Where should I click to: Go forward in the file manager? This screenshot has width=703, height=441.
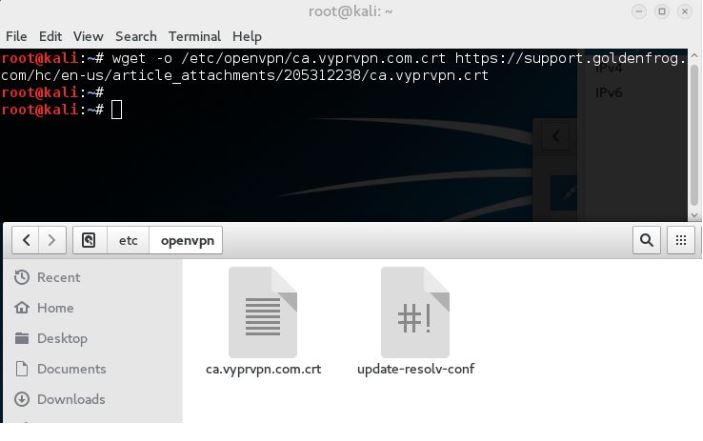pyautogui.click(x=52, y=240)
